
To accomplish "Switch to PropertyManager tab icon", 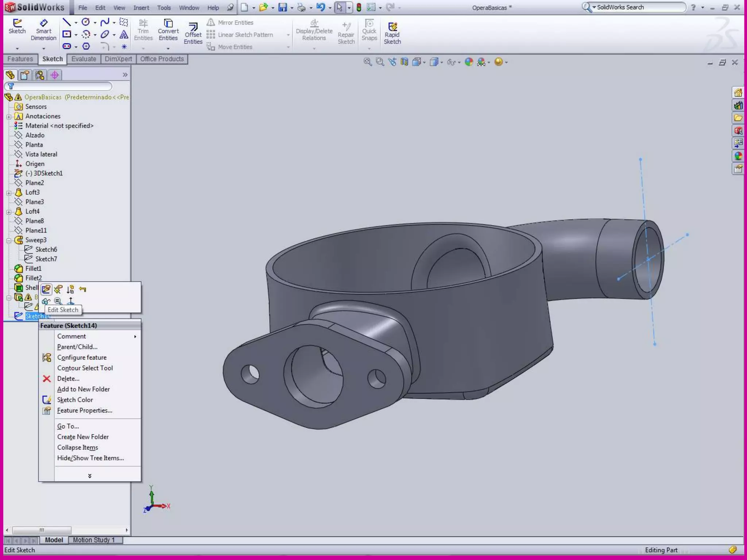I will (25, 75).
